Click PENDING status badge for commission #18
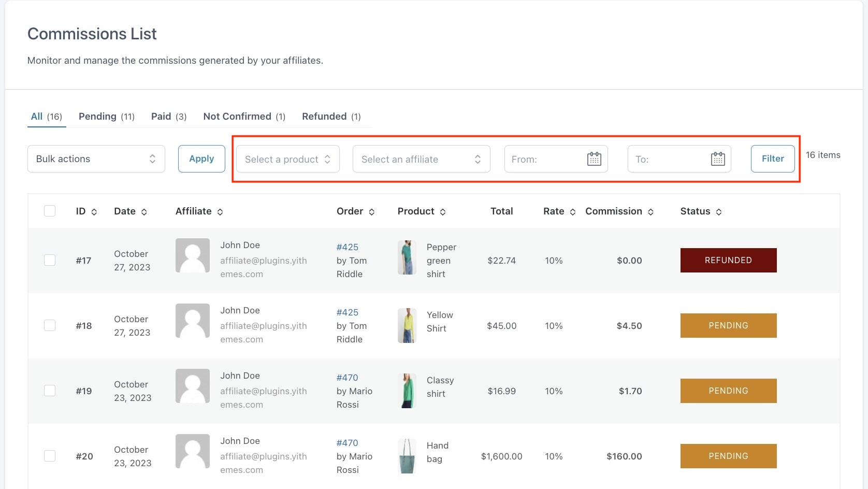 point(729,325)
